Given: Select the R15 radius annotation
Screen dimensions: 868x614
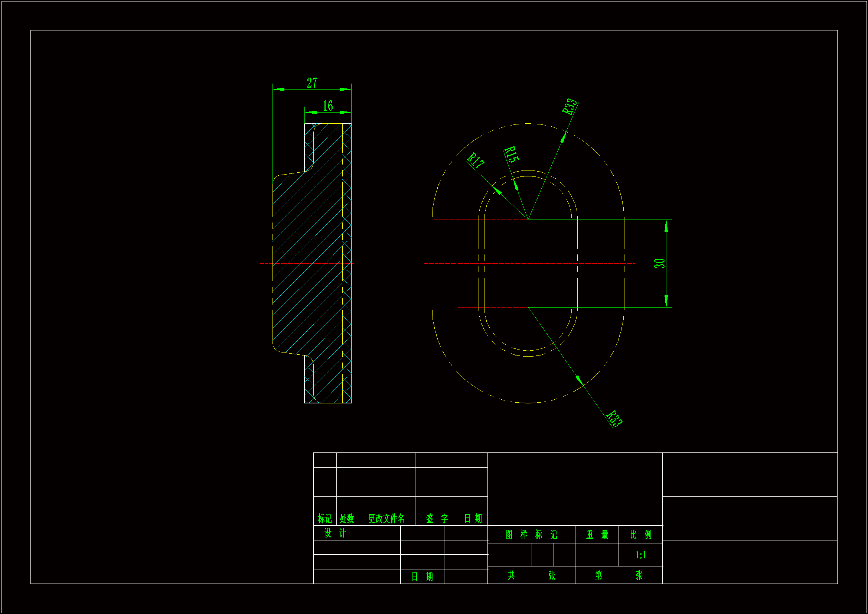Looking at the screenshot, I should tap(511, 155).
